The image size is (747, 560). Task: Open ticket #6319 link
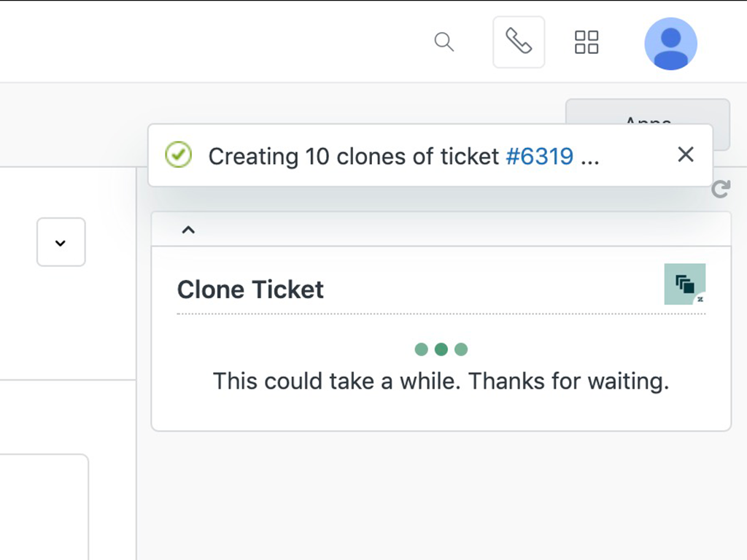pos(541,155)
